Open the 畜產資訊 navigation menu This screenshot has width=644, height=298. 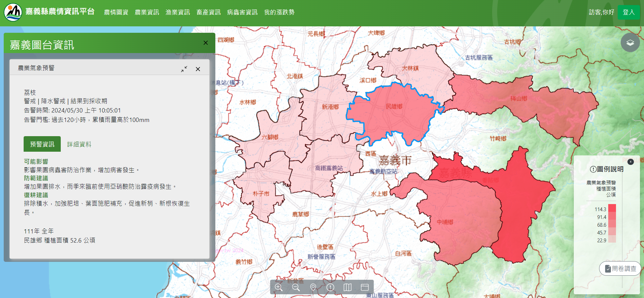(x=208, y=13)
